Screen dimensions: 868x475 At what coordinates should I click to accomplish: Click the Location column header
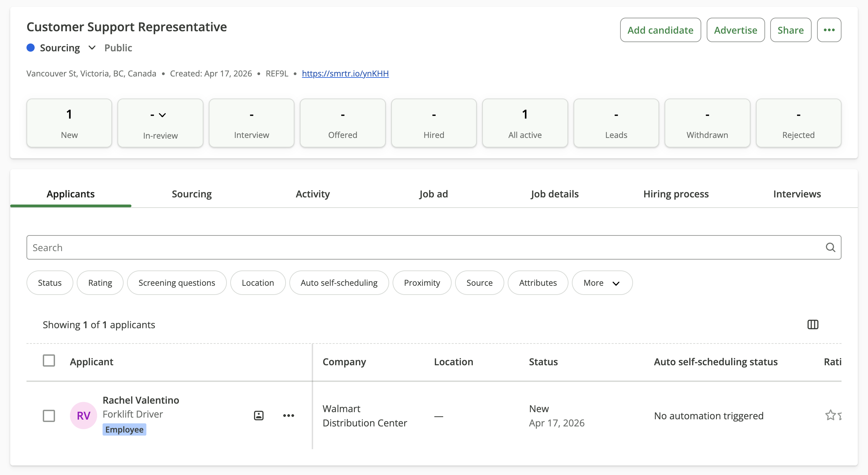pos(454,362)
